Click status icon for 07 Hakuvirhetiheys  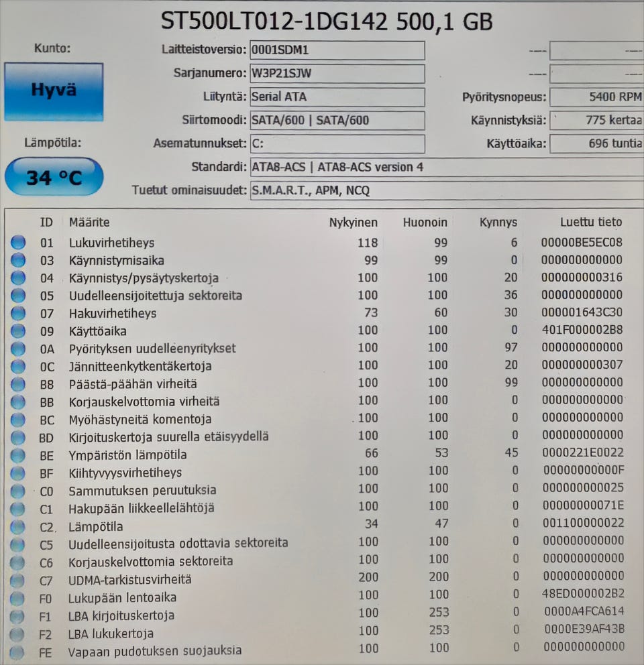click(x=18, y=313)
